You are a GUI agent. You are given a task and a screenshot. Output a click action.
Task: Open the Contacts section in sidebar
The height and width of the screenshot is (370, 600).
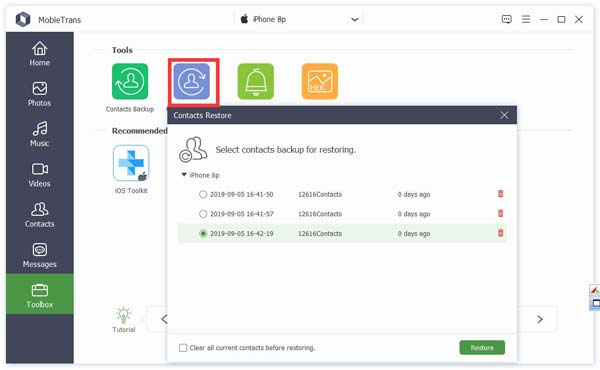(x=39, y=215)
